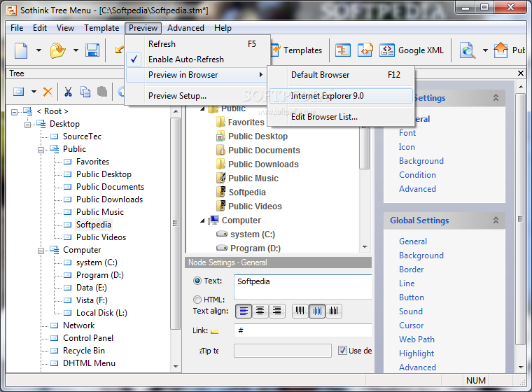This screenshot has width=532, height=392.
Task: Click the Open folder toolbar icon
Action: [57, 50]
